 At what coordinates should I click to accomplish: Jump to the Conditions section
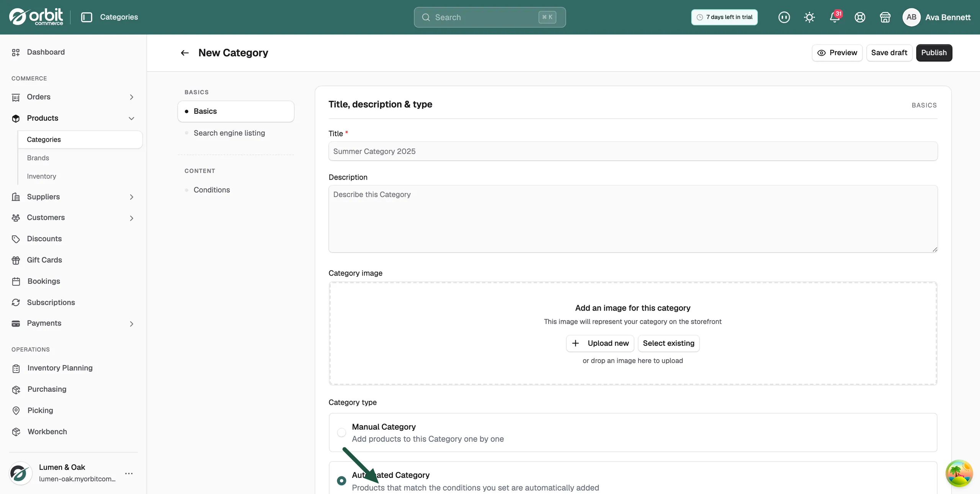pos(236,190)
